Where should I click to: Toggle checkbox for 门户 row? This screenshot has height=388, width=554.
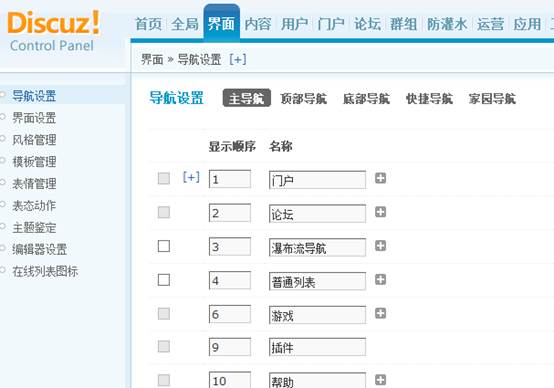click(x=164, y=178)
